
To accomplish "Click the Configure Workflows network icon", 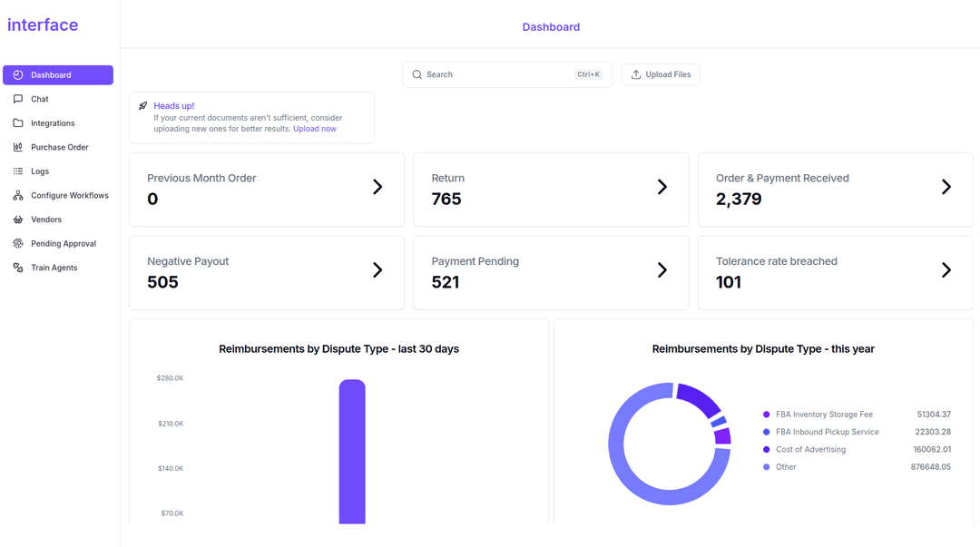I will click(x=18, y=196).
